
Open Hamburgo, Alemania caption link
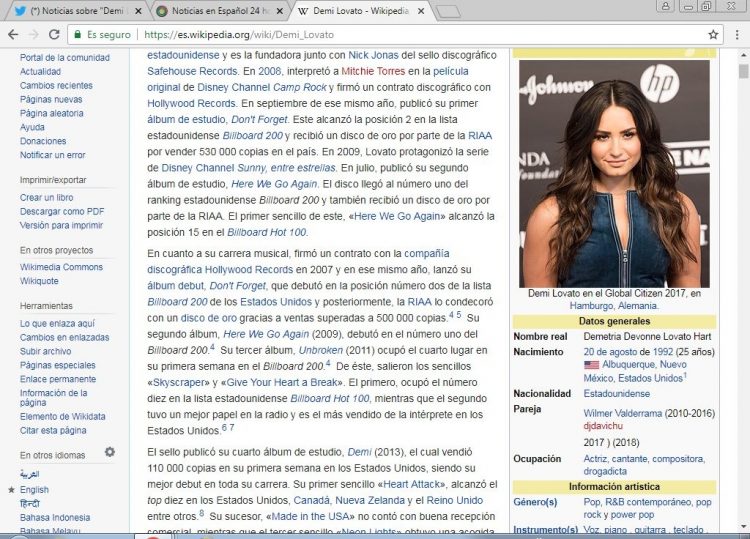[x=614, y=306]
